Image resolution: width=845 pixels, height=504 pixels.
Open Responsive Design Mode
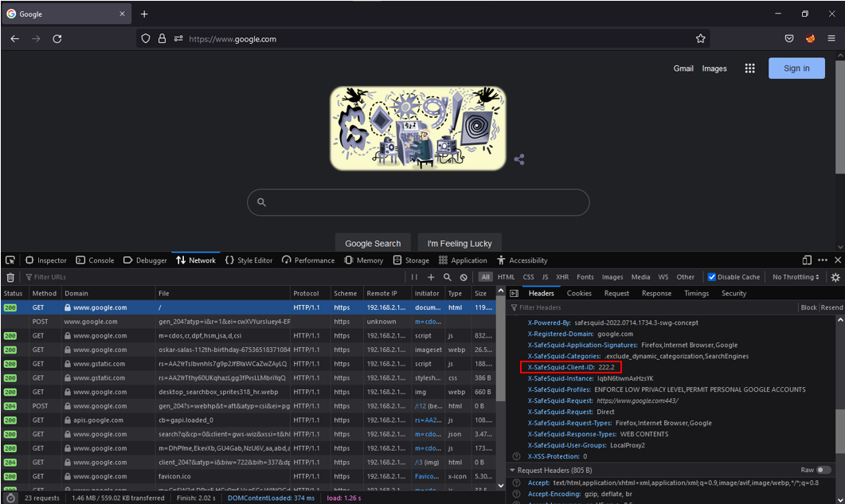[x=807, y=260]
